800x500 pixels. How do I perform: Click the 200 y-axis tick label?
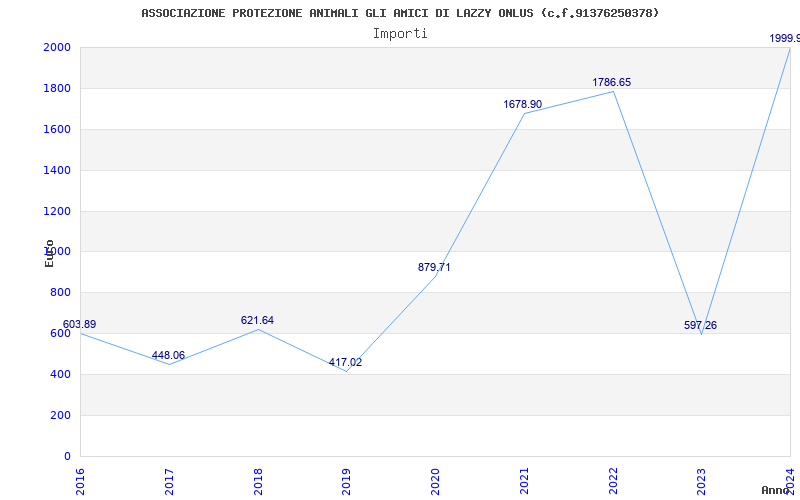pyautogui.click(x=60, y=415)
